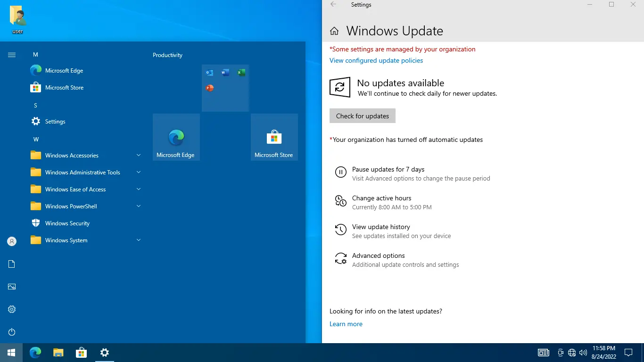Viewport: 644px width, 362px height.
Task: Jump to letter M app list header
Action: coord(35,55)
